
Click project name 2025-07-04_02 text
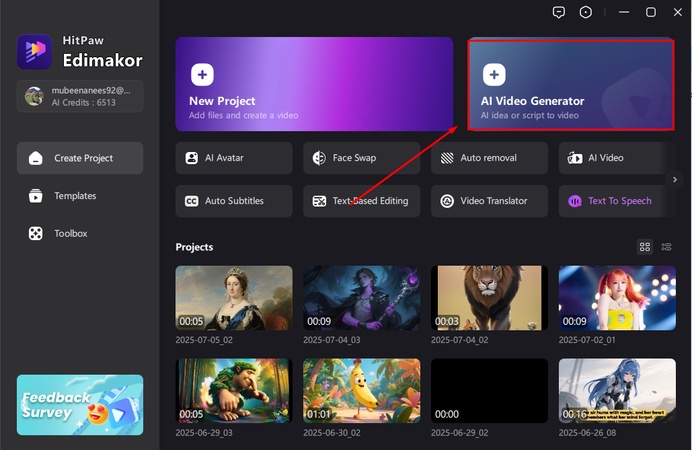(x=459, y=340)
